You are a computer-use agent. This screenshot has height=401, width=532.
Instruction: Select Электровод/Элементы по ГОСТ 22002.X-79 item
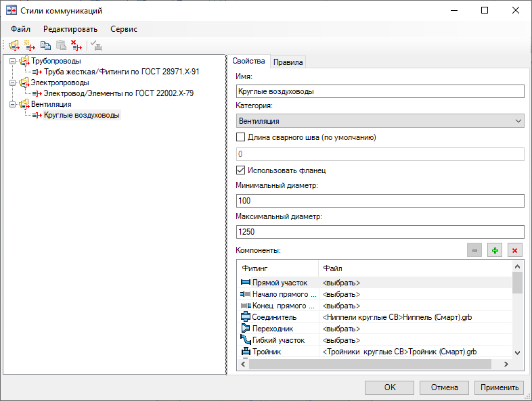point(118,93)
